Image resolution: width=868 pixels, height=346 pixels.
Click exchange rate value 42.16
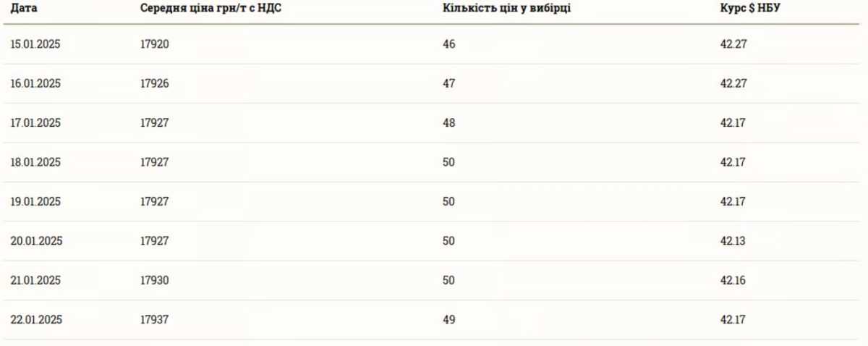pos(733,280)
